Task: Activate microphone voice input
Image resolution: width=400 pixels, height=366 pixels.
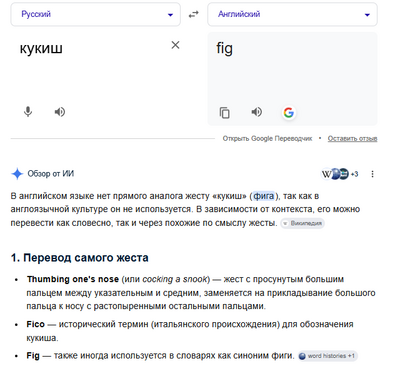Action: (28, 112)
